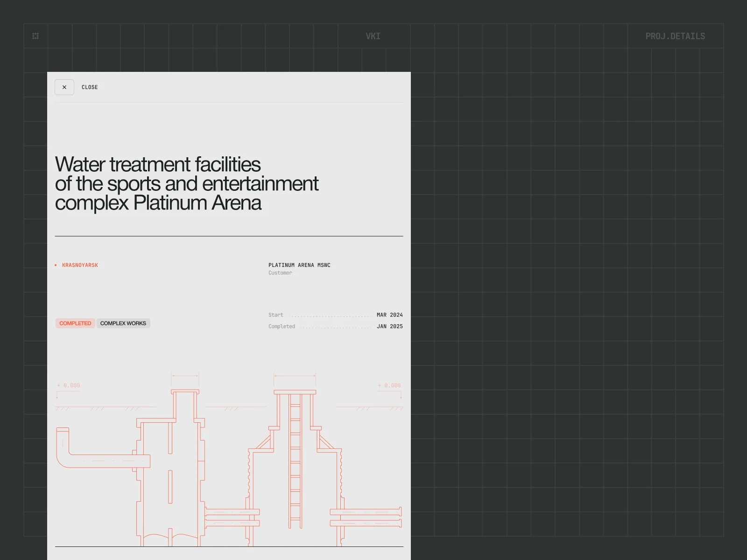Select the COMPLEX WORKS tag

pos(123,323)
